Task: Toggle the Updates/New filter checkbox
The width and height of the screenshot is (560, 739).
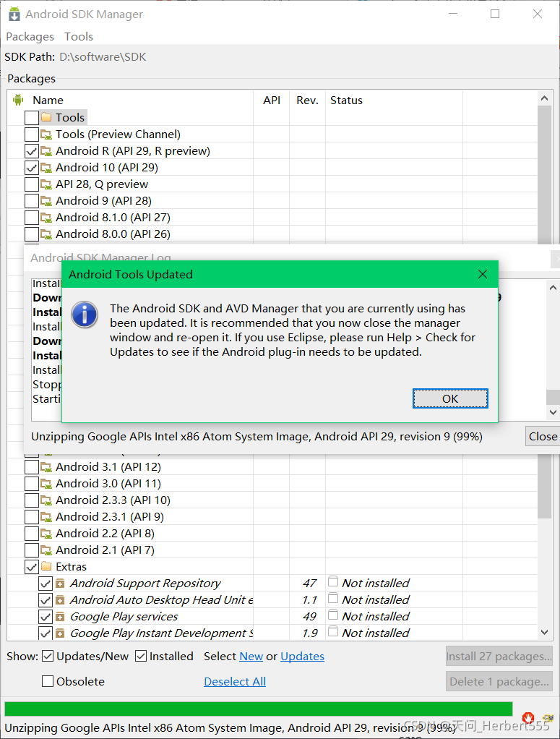Action: coord(48,656)
